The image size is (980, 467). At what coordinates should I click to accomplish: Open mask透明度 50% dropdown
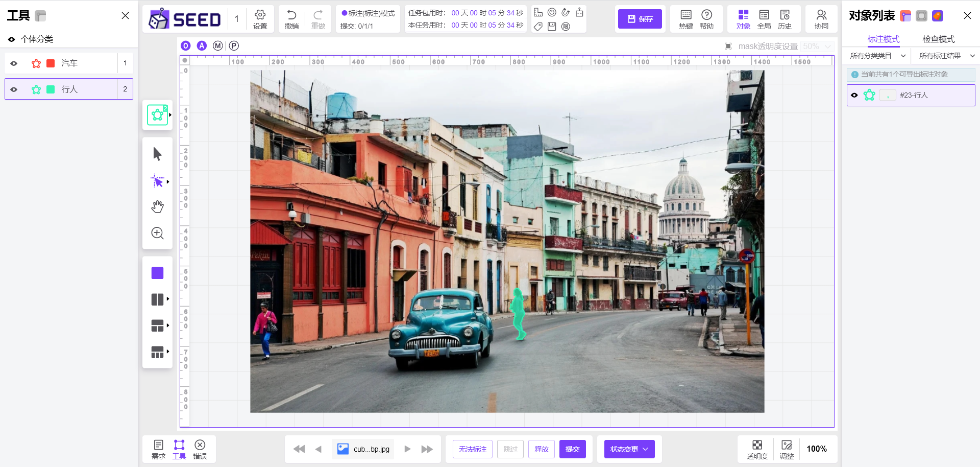tap(817, 46)
